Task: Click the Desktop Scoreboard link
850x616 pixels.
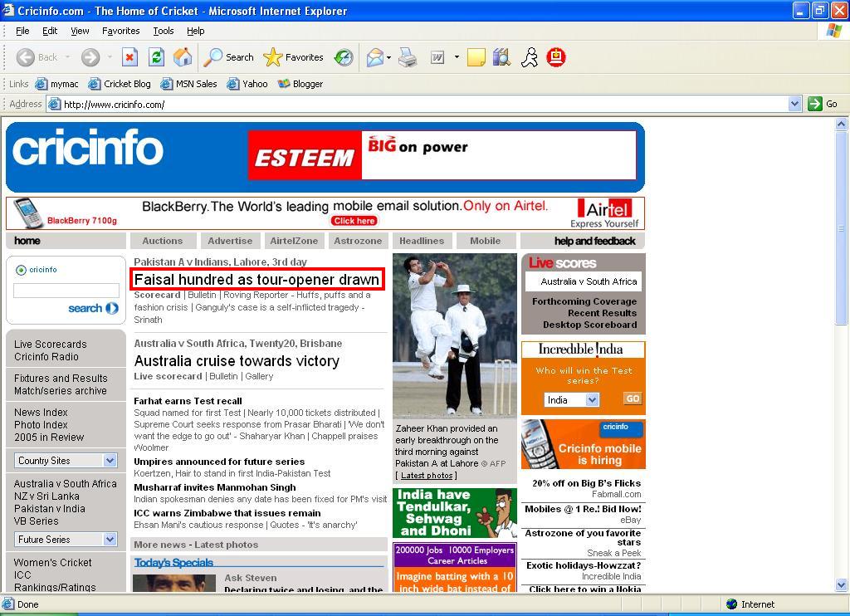Action: tap(590, 325)
